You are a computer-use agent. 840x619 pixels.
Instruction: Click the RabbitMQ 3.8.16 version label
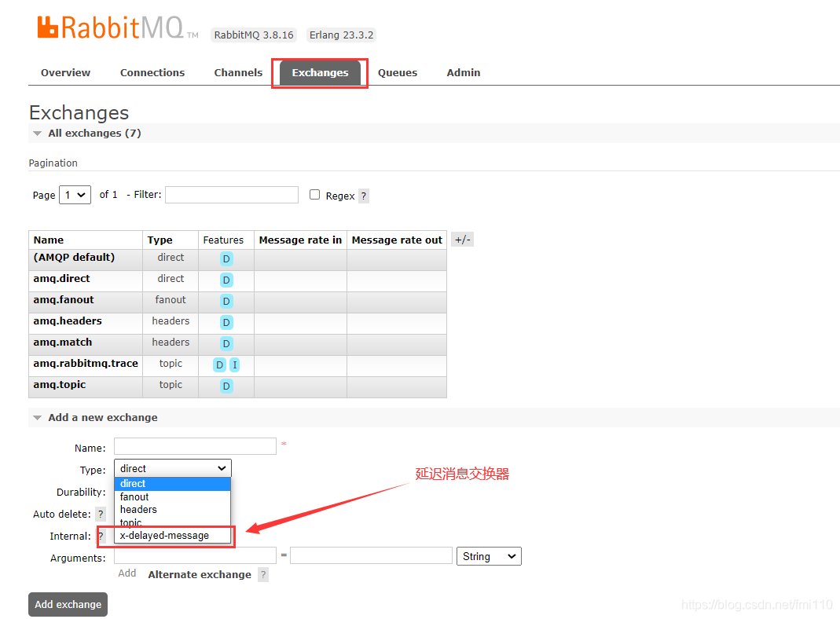tap(253, 35)
